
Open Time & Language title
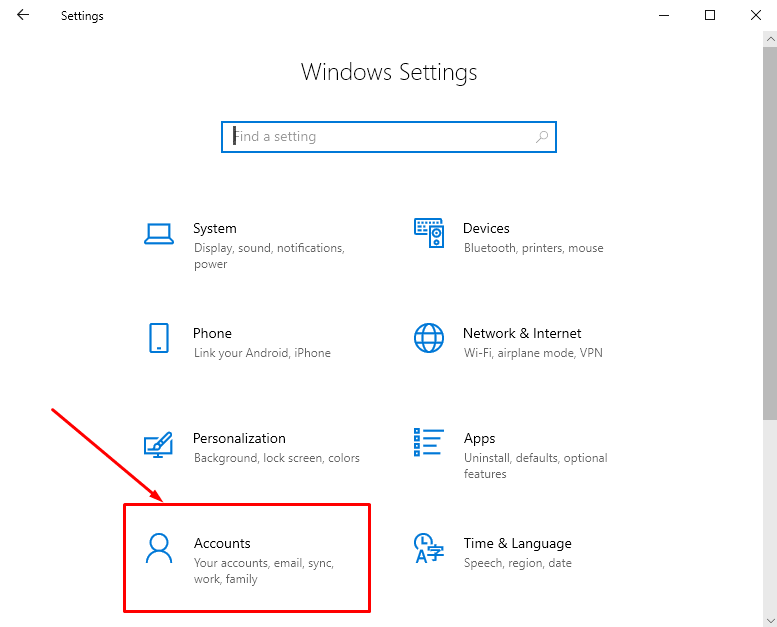[517, 544]
